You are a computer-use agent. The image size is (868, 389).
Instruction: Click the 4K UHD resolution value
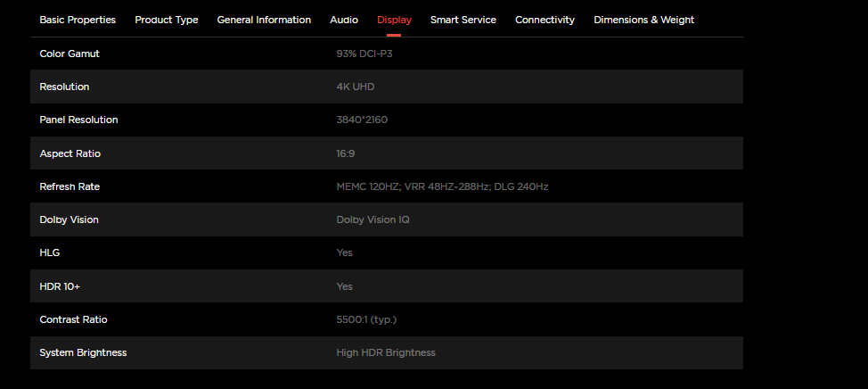356,87
